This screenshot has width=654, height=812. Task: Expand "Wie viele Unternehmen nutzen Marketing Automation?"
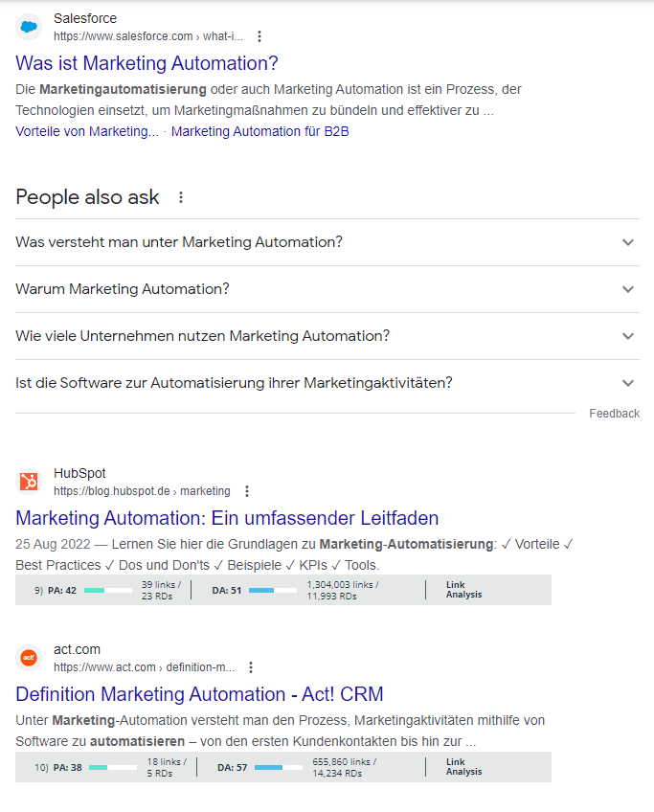click(x=628, y=336)
